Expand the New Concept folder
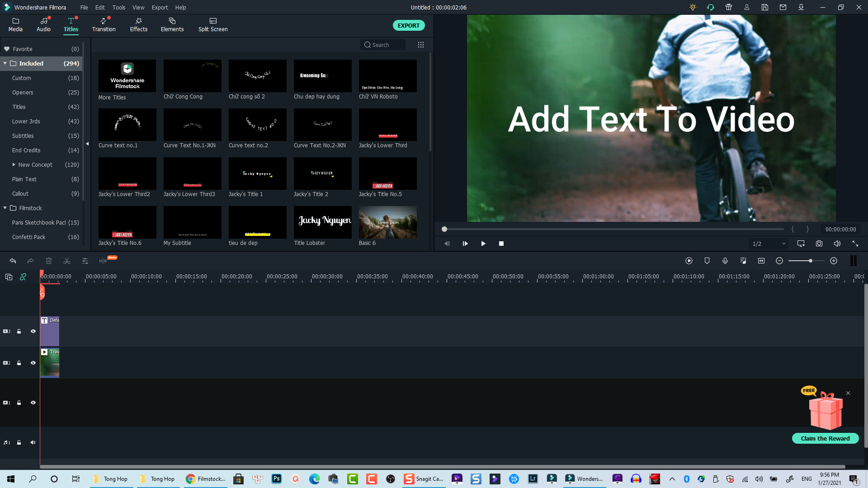This screenshot has width=868, height=488. 14,164
